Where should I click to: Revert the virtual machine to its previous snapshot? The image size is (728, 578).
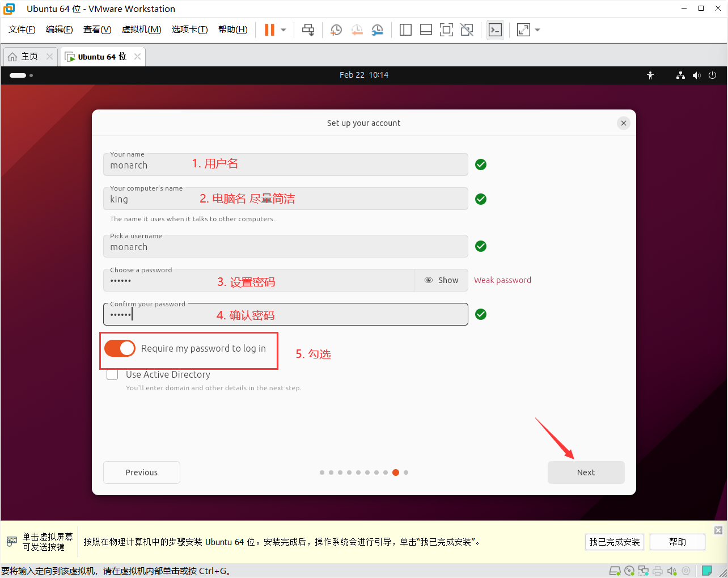(357, 30)
